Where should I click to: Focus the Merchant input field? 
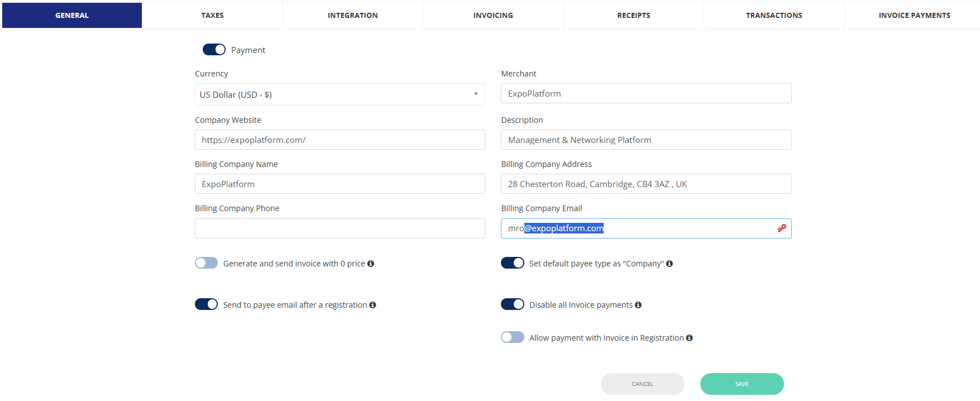(646, 93)
